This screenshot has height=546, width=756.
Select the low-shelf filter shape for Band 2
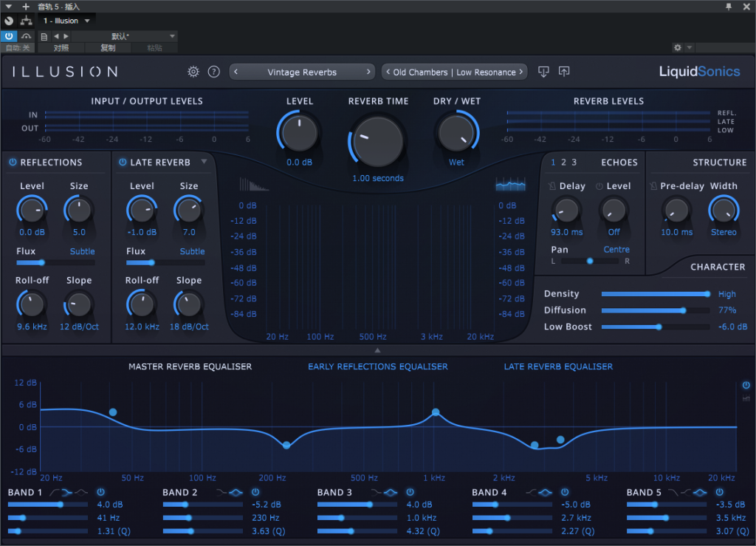click(221, 493)
